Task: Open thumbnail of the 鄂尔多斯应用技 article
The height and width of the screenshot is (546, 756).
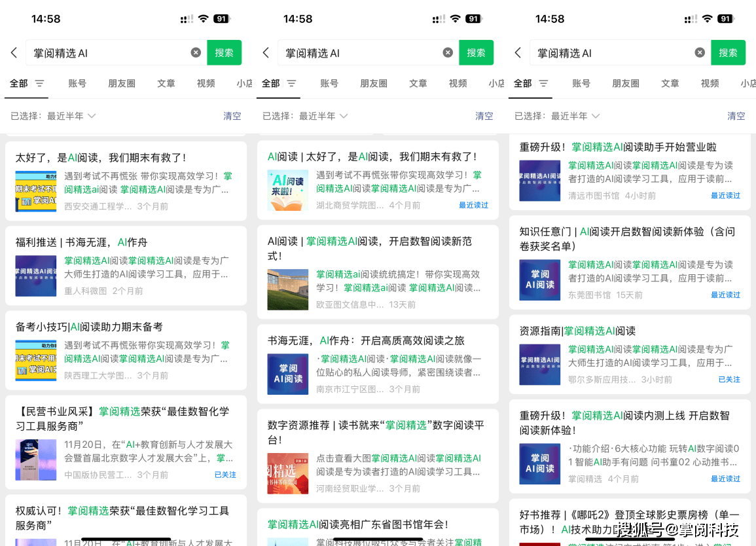Action: (540, 365)
